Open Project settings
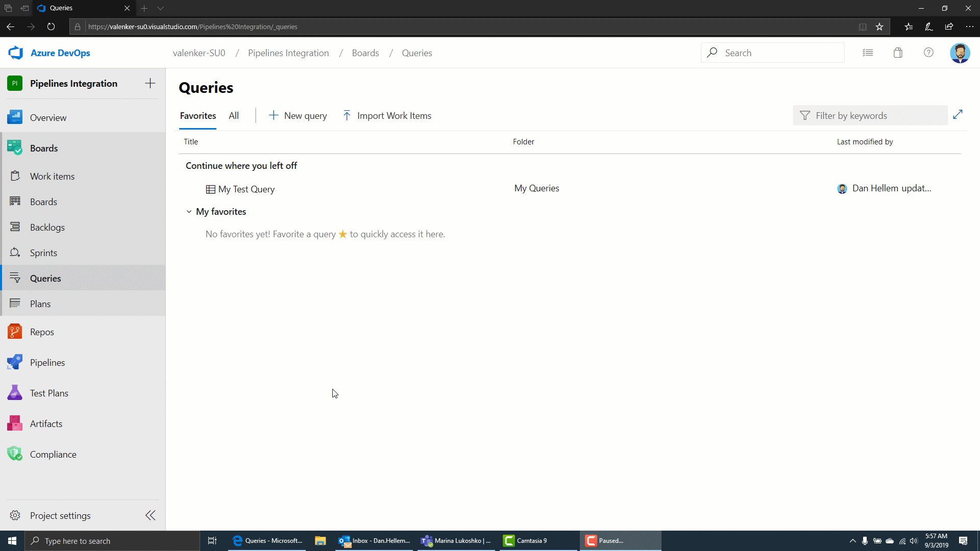The height and width of the screenshot is (551, 980). pos(60,515)
